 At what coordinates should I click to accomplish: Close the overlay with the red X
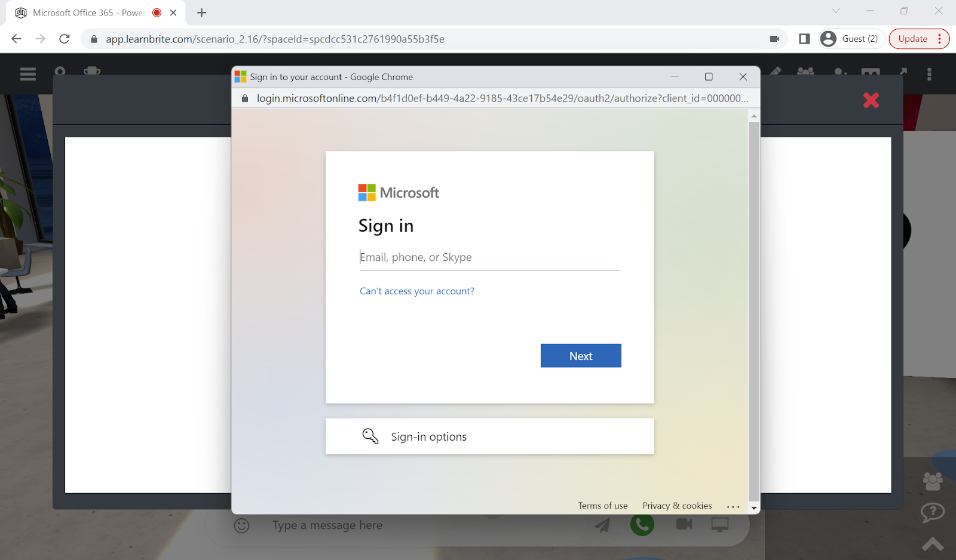pyautogui.click(x=871, y=100)
